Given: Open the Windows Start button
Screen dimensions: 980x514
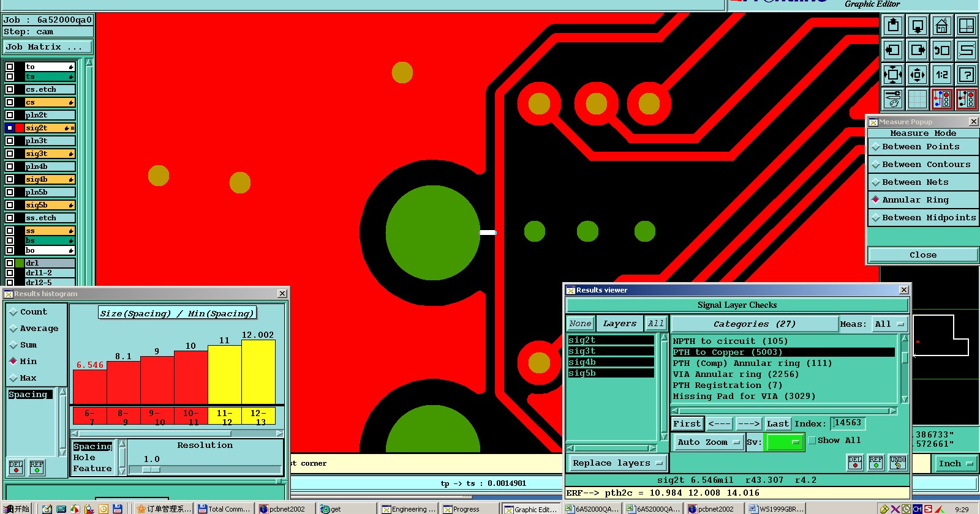Looking at the screenshot, I should (x=17, y=508).
